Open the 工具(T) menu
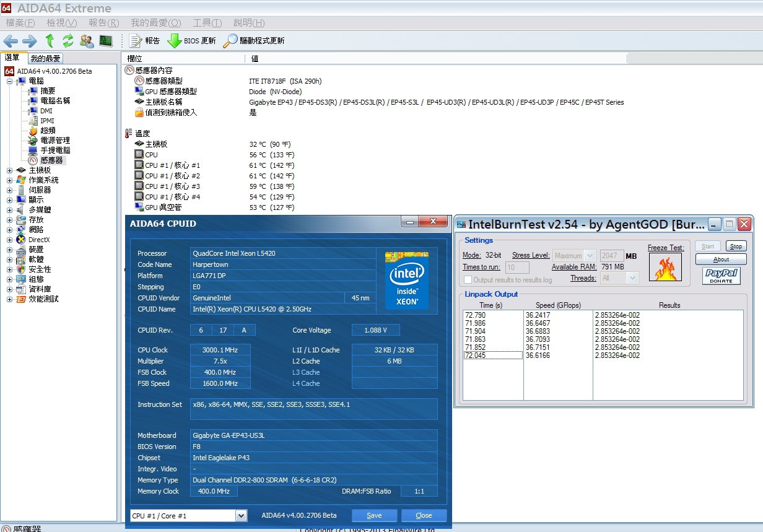763x532 pixels. 207,23
